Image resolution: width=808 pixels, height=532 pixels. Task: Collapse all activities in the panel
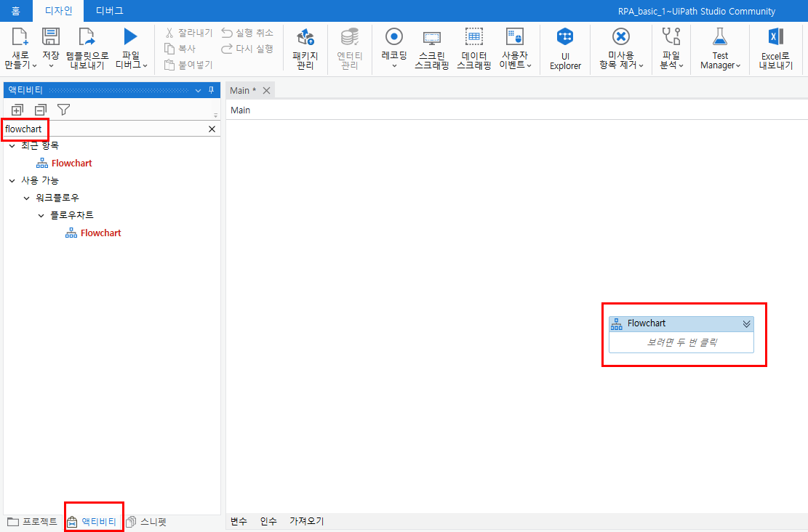[x=40, y=110]
